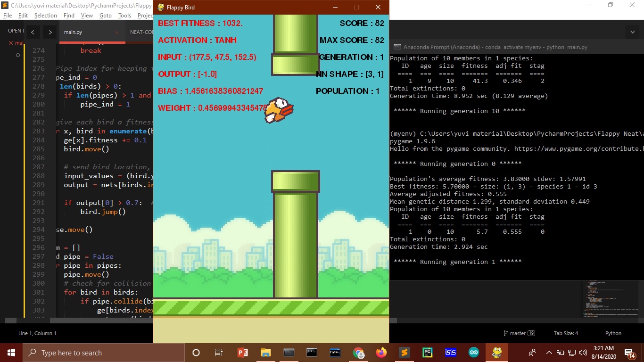Open File Explorer from the taskbar

tap(266, 353)
